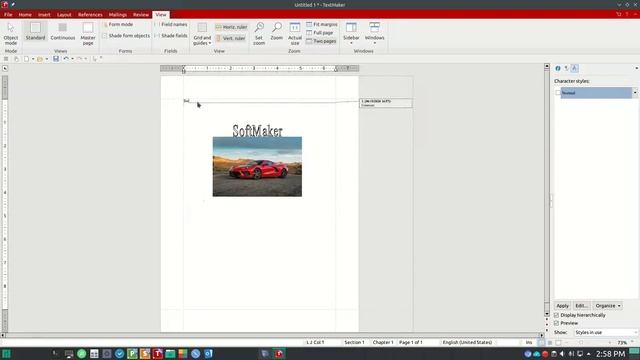Click the New document icon in quick toolbar
The image size is (640, 360).
pyautogui.click(x=26, y=59)
